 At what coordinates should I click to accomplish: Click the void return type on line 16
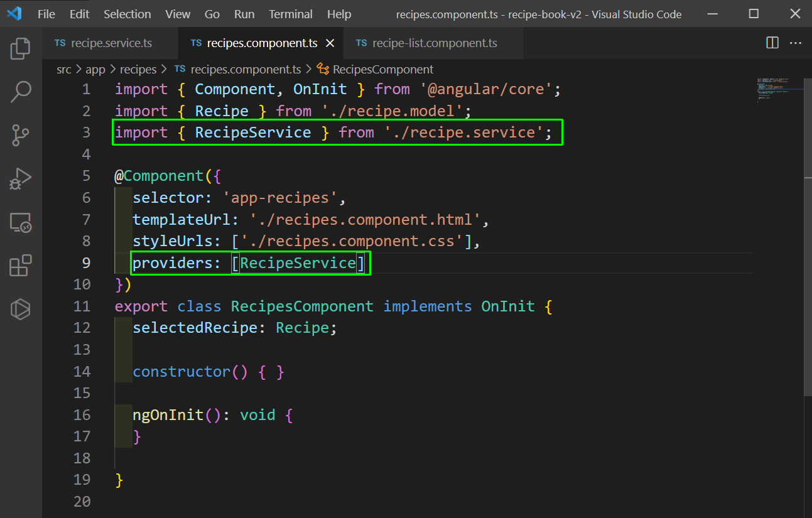pyautogui.click(x=257, y=415)
